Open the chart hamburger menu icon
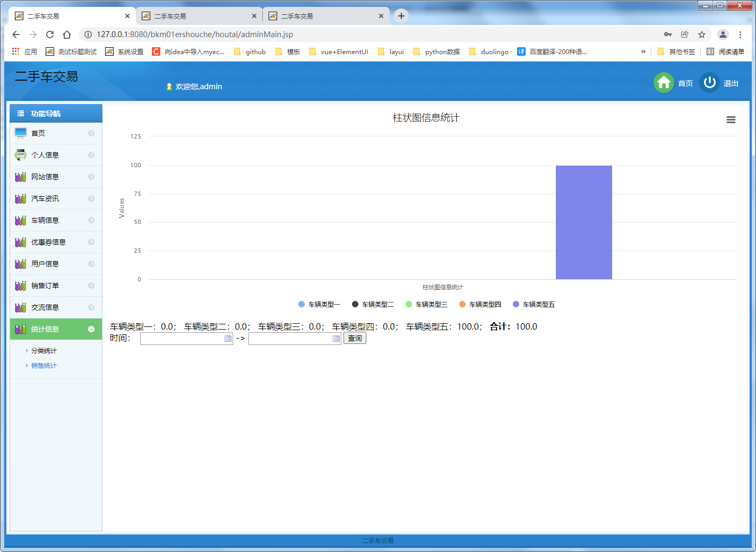Image resolution: width=756 pixels, height=552 pixels. [x=731, y=120]
